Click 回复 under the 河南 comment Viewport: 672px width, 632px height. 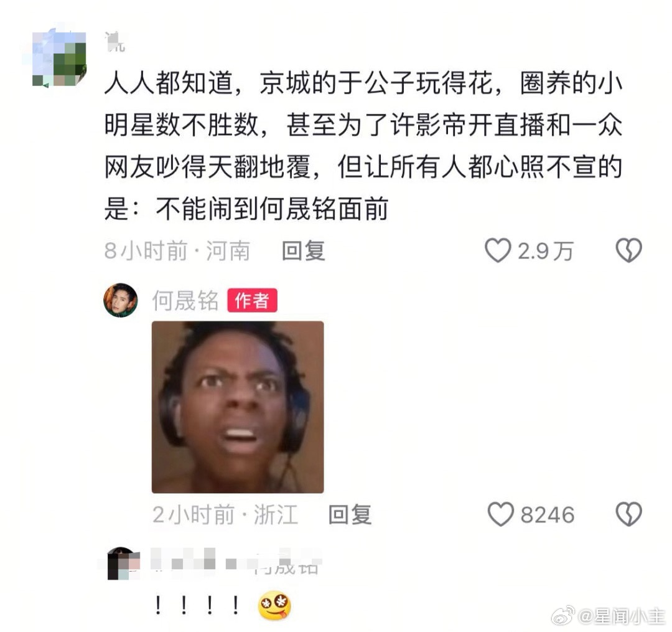[304, 251]
